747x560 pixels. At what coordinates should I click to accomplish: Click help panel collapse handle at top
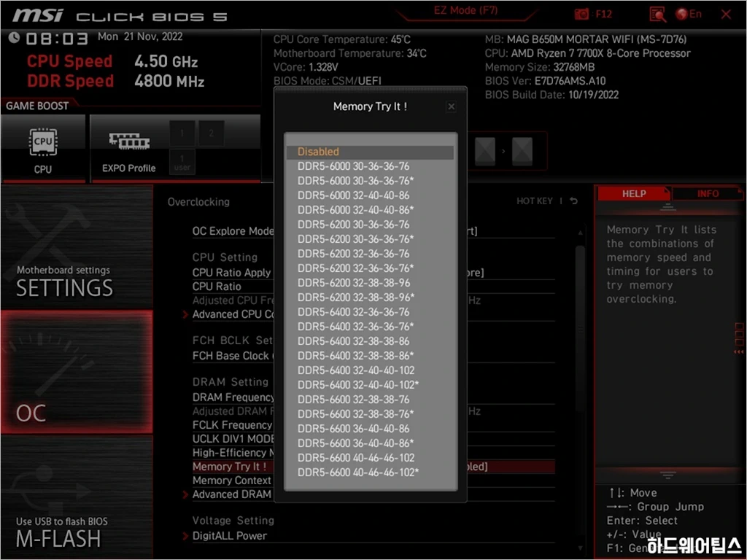[668, 207]
